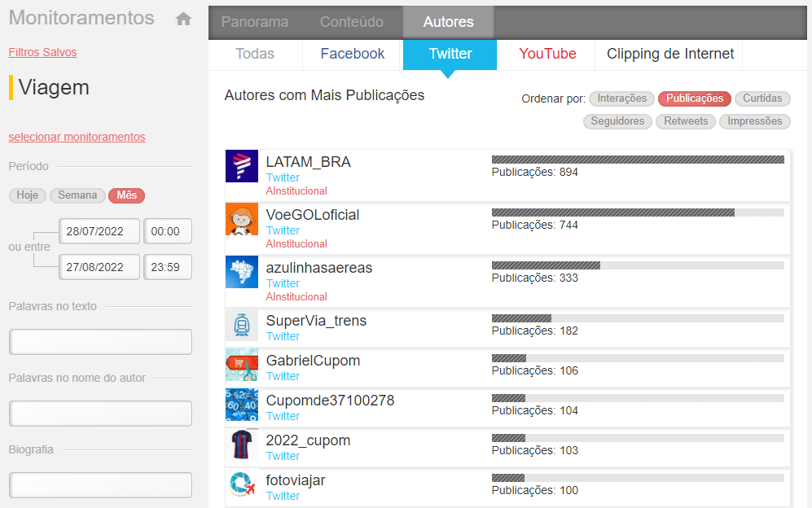
Task: Edit the start date 28/07/2022 field
Action: click(x=99, y=231)
